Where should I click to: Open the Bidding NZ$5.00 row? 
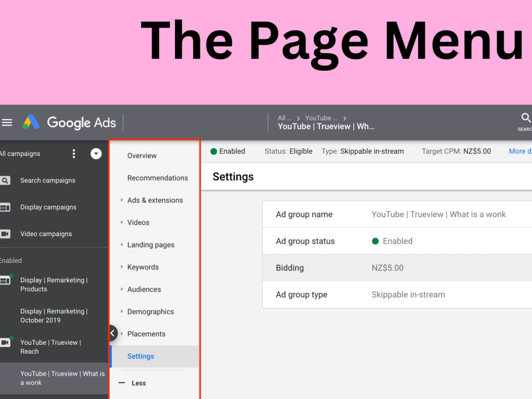pyautogui.click(x=397, y=268)
